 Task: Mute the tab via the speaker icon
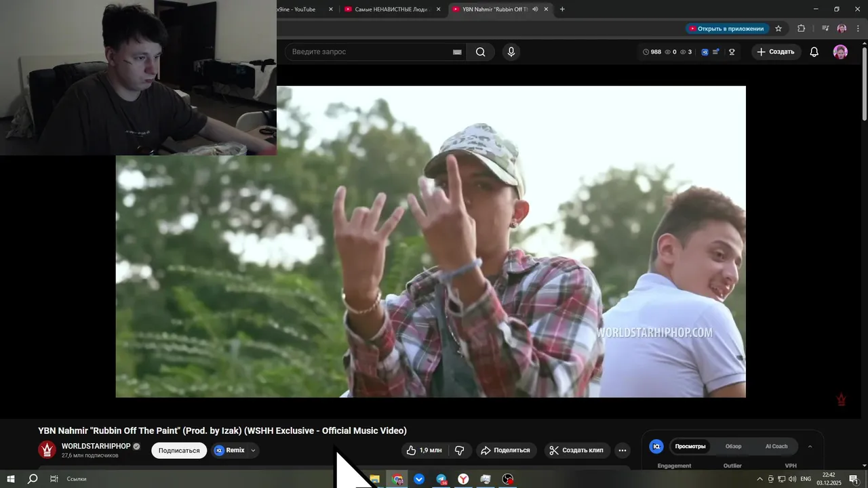pos(535,9)
